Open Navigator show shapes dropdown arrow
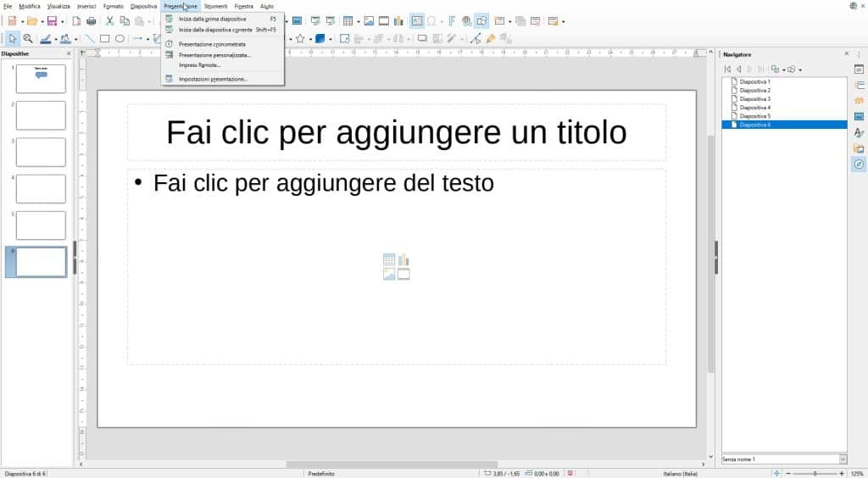868x478 pixels. [x=800, y=69]
